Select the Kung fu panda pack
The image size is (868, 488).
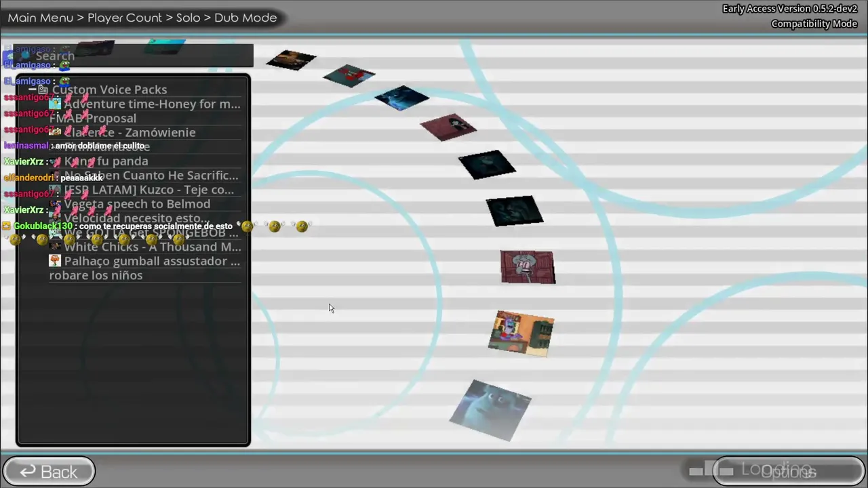pos(106,161)
